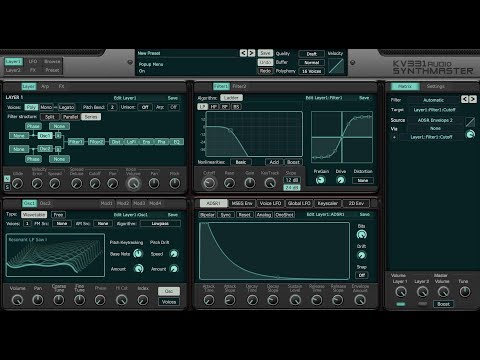Open oscillator Algorithm dropdown showing Lowpass
Viewport: 480px width, 360px height.
(160, 223)
